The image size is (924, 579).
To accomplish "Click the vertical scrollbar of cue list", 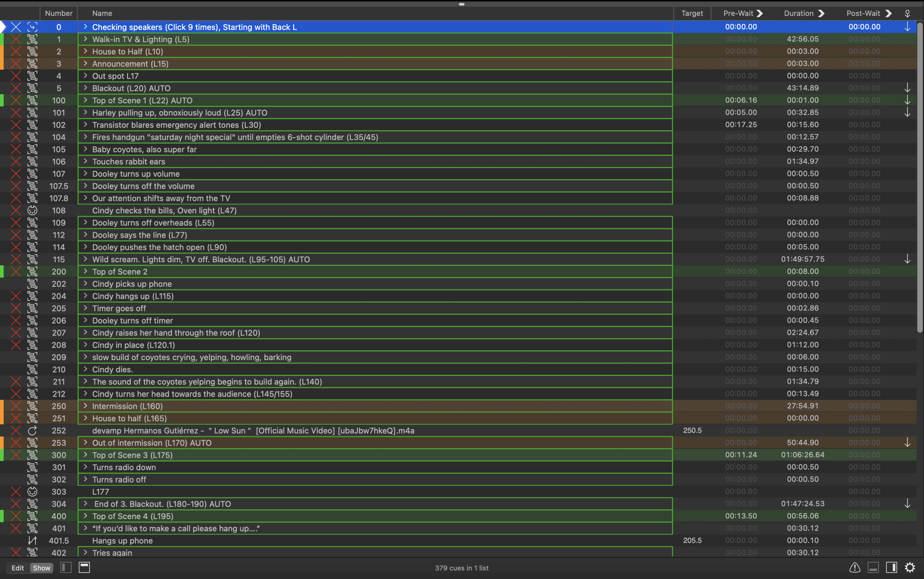I will tap(920, 176).
